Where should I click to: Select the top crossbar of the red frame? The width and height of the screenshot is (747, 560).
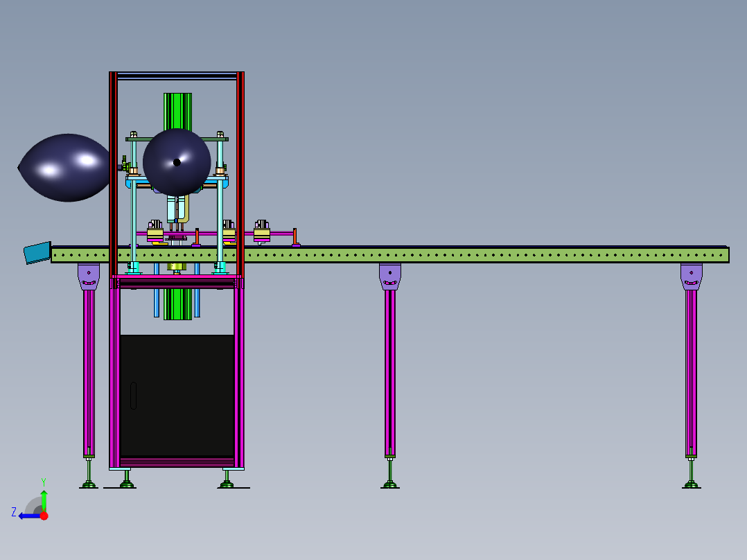[177, 76]
